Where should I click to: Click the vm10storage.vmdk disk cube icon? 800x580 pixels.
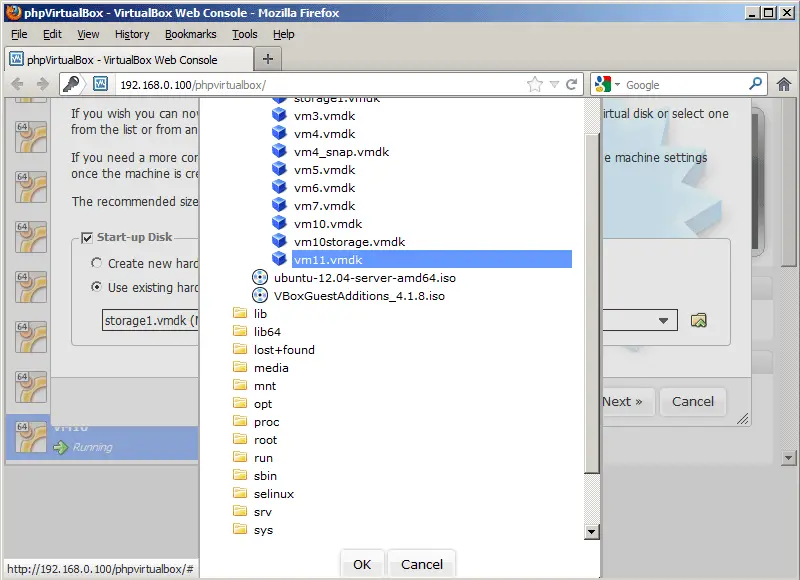(279, 241)
